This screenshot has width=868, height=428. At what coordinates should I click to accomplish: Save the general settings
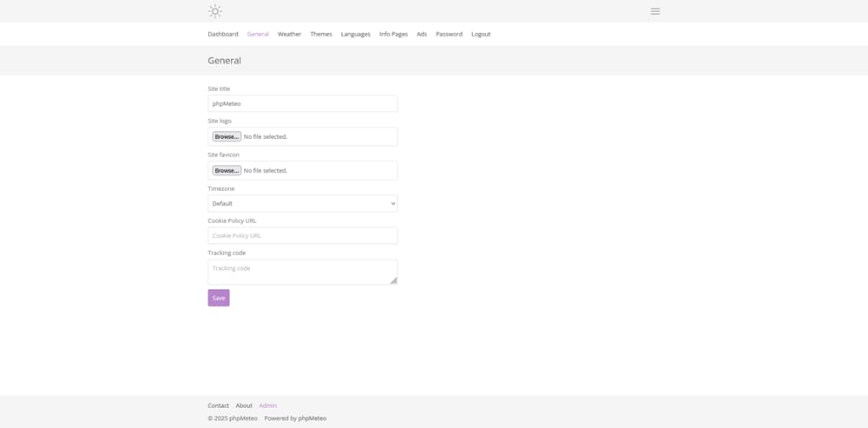click(x=219, y=298)
